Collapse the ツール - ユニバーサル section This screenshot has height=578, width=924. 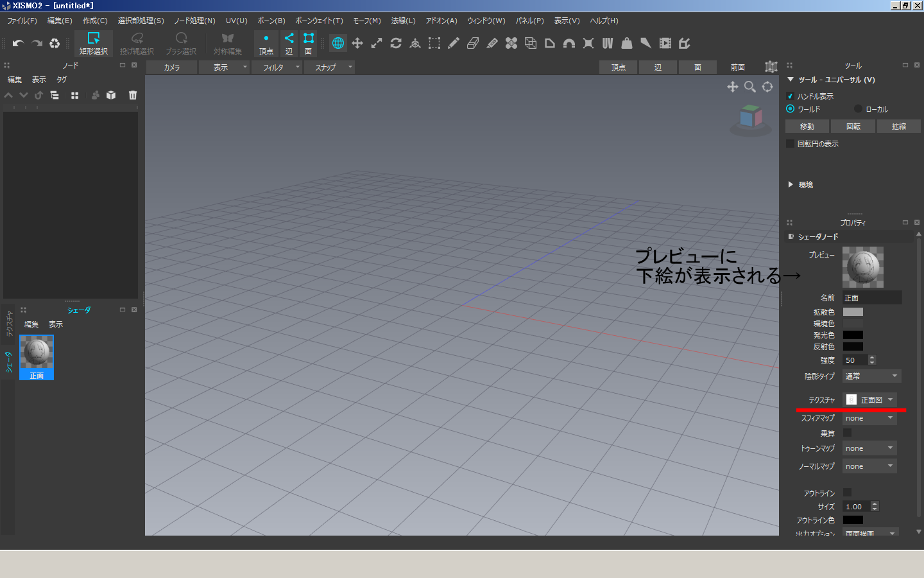tap(791, 80)
